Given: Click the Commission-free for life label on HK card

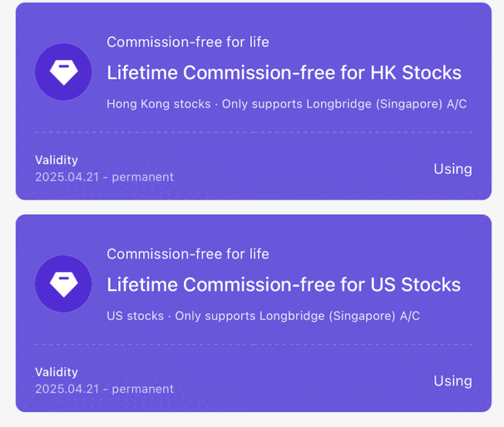Looking at the screenshot, I should [x=188, y=42].
